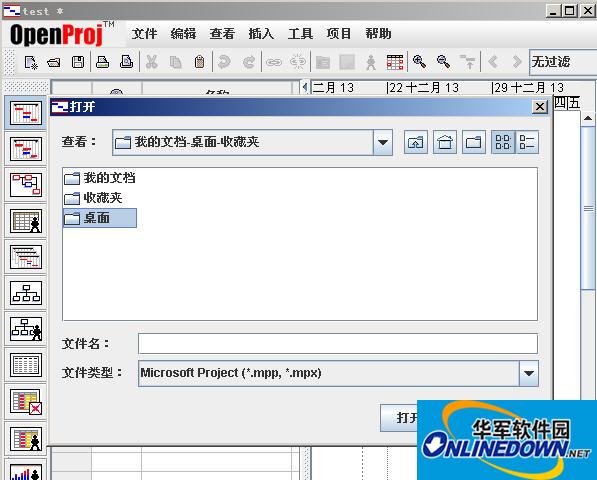Image resolution: width=597 pixels, height=480 pixels.
Task: Click the timeline collapse arrow left of dates
Action: 305,87
